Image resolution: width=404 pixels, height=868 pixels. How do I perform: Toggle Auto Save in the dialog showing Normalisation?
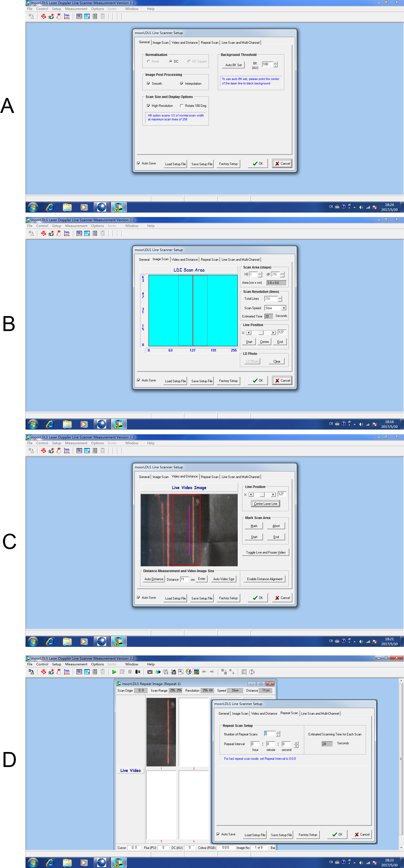(139, 163)
